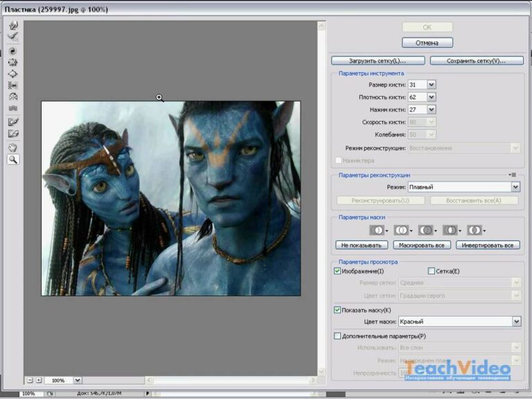Click the third mask option icon (subtract from selection)
Screen dimensions: 532x399
(x=426, y=230)
